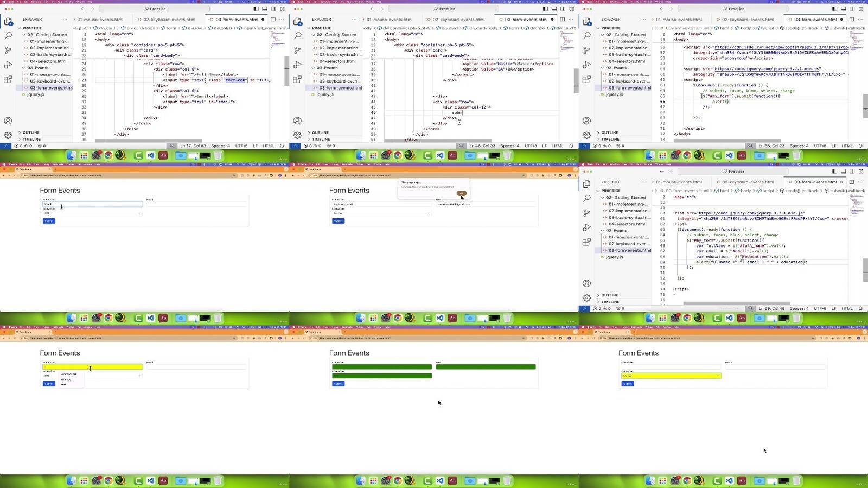
Task: Click VS Code dock icon below Ln 27 editor
Action: (151, 155)
